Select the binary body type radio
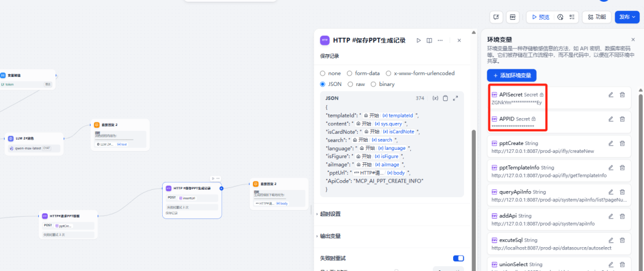Viewport: 644px width, 271px height. point(373,84)
